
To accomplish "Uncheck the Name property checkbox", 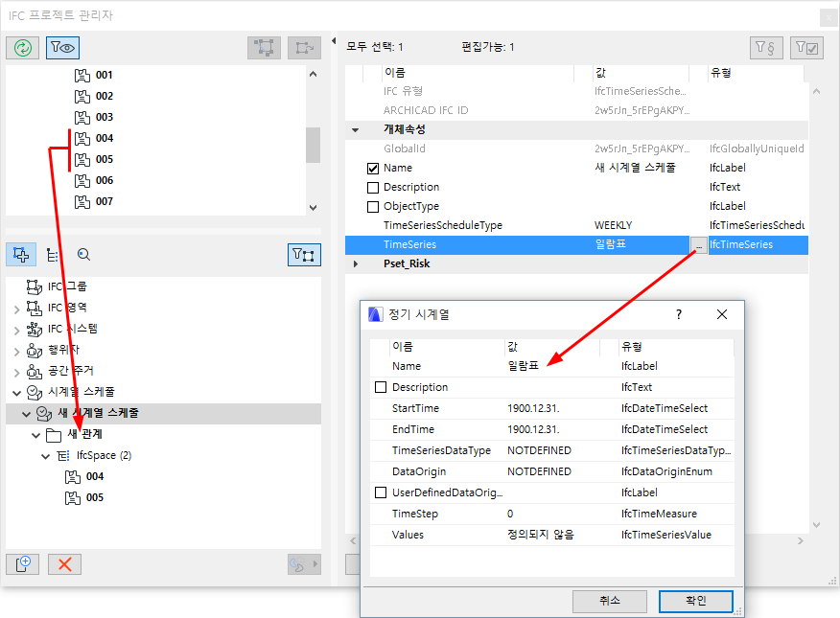I will pos(373,169).
